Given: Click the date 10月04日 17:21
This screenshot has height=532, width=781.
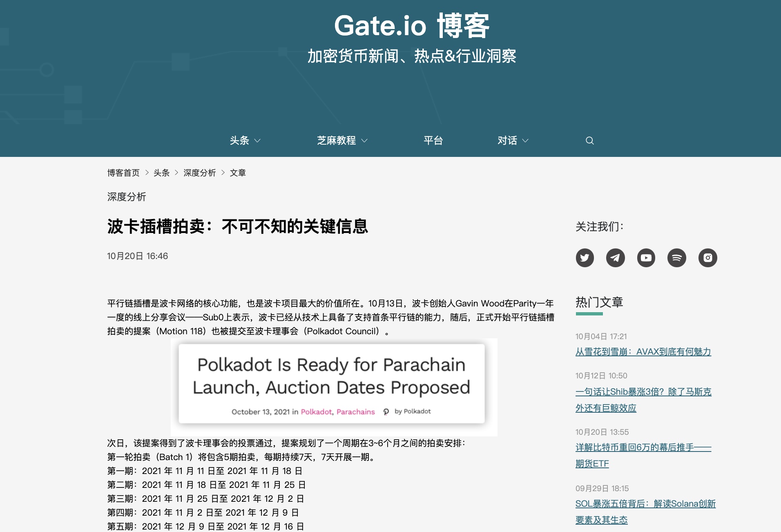Looking at the screenshot, I should pyautogui.click(x=601, y=336).
